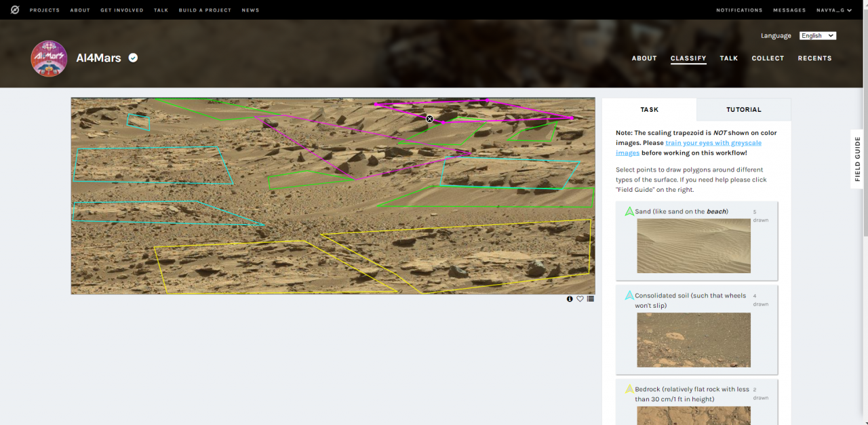The height and width of the screenshot is (425, 868).
Task: View Notifications
Action: click(x=739, y=10)
